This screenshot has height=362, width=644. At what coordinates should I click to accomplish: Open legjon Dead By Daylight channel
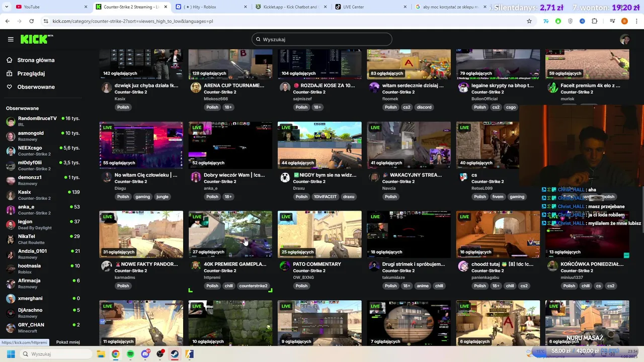[x=43, y=224]
